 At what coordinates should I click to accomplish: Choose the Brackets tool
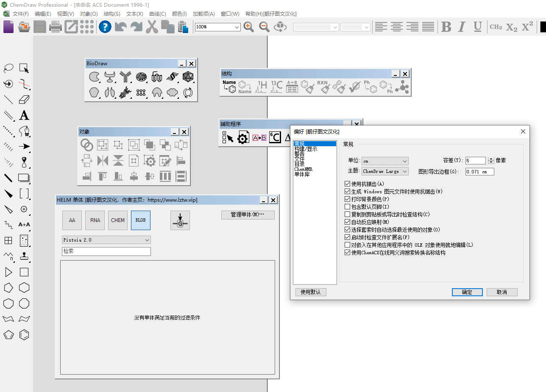24,194
